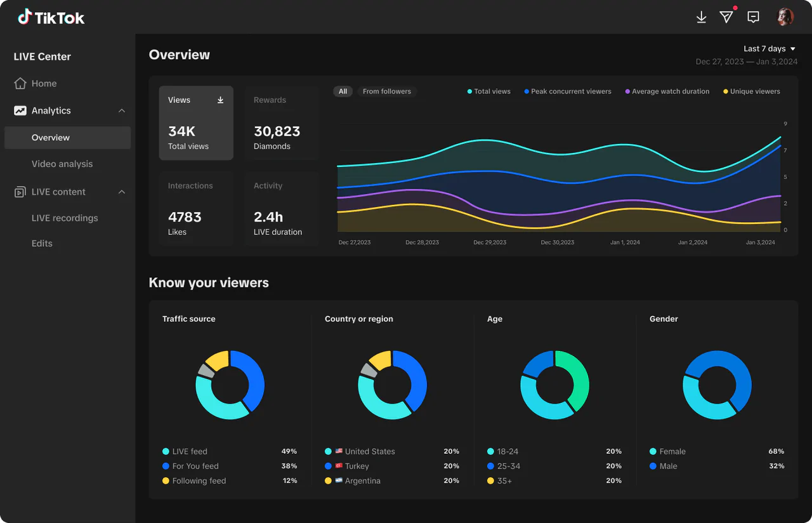
Task: Click the Analytics chart icon
Action: [20, 110]
